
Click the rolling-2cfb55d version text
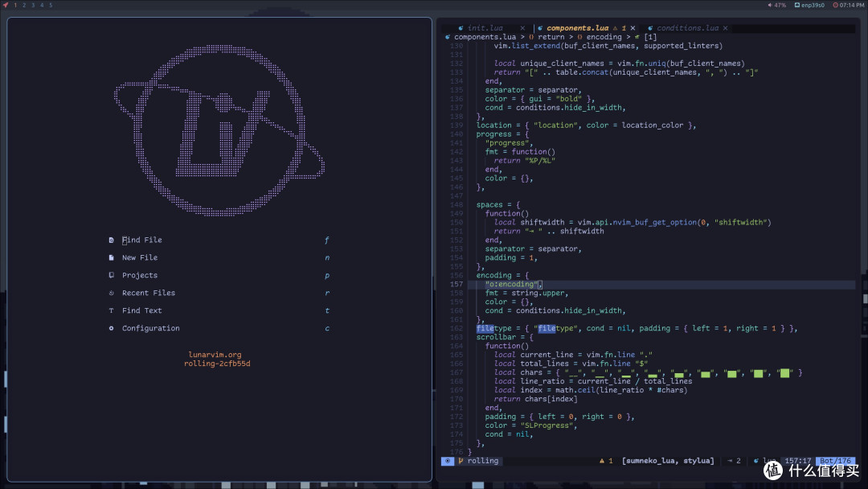[217, 364]
